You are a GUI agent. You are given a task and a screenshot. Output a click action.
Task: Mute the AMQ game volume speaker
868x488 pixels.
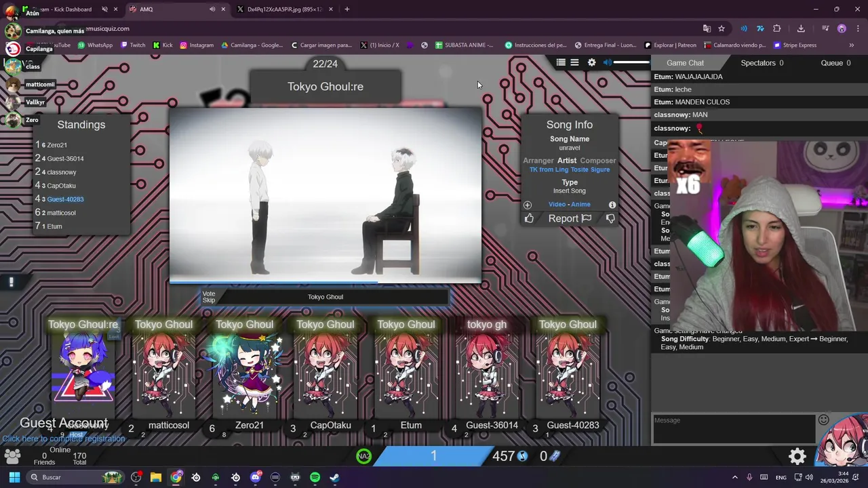[608, 62]
